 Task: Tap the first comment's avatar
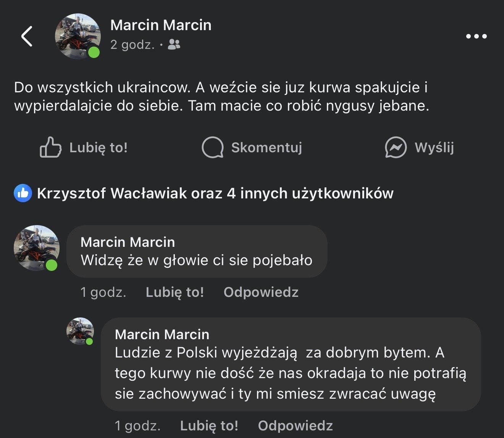click(36, 248)
